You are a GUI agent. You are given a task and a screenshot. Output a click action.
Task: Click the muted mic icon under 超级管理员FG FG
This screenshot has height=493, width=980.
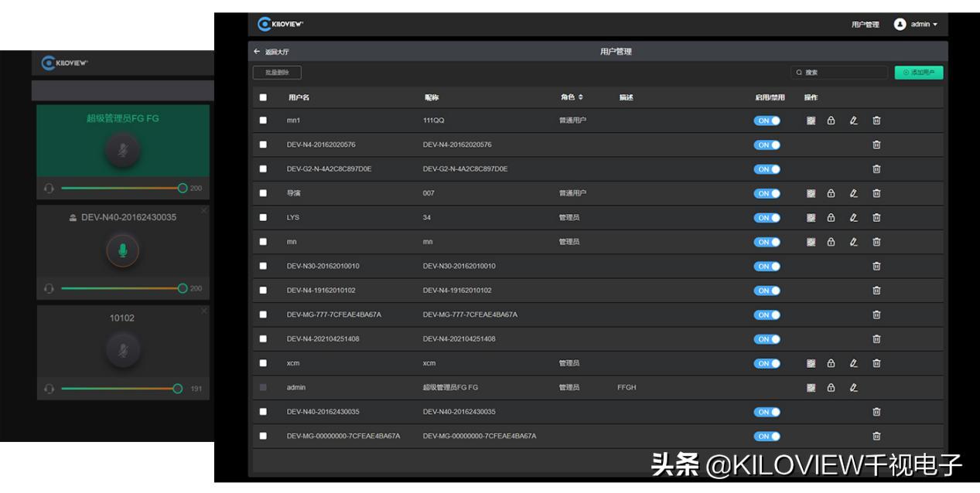pyautogui.click(x=122, y=151)
